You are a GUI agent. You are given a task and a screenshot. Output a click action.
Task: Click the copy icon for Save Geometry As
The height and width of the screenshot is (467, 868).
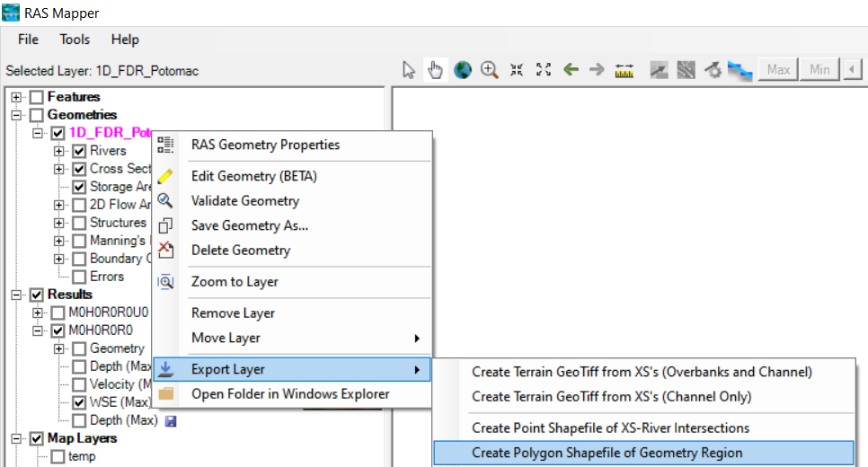point(165,225)
